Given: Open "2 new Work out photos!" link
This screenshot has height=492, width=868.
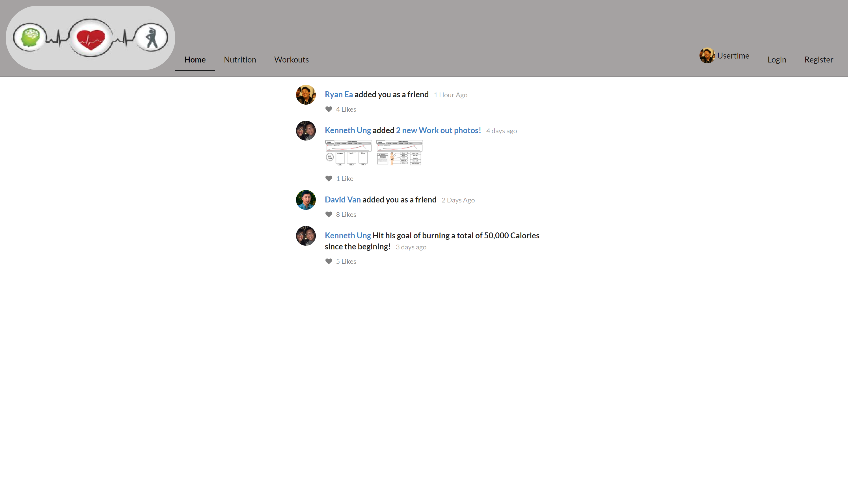Looking at the screenshot, I should click(x=438, y=130).
